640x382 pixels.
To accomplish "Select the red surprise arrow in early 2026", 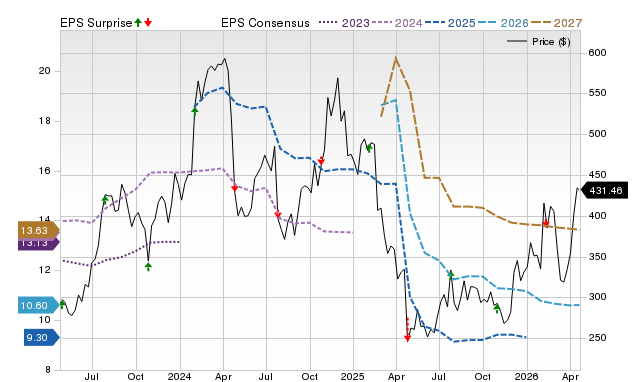I will coord(545,223).
